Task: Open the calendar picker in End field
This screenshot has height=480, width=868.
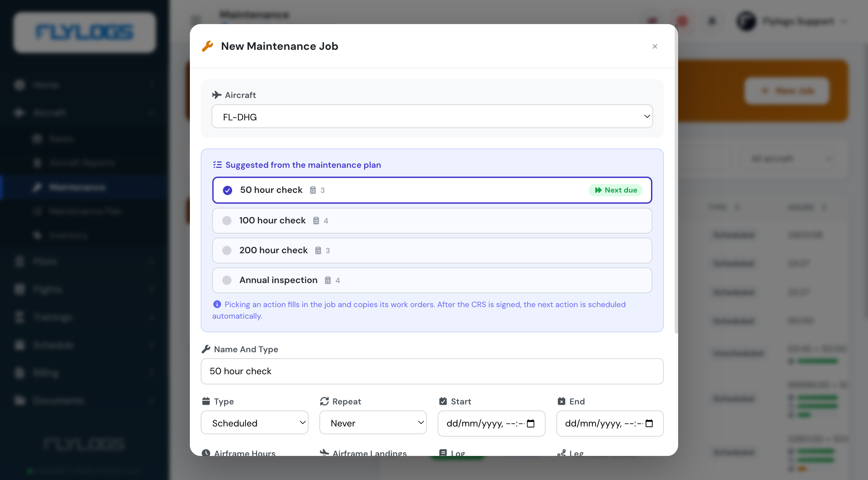Action: click(x=649, y=423)
